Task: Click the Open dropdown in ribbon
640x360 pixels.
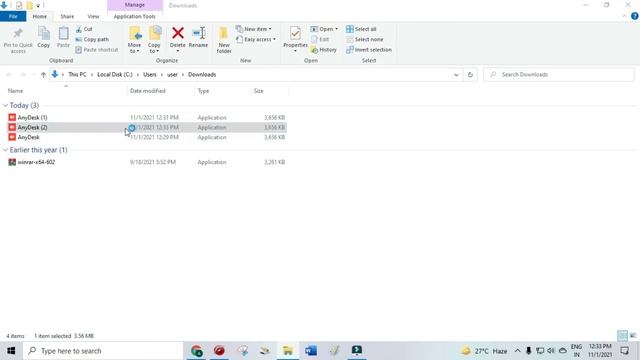Action: point(324,29)
